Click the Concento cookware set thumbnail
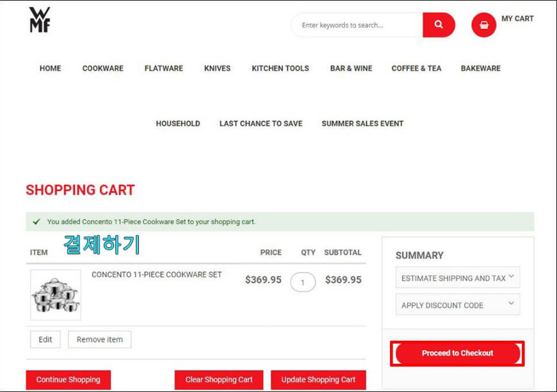This screenshot has width=557, height=392. pyautogui.click(x=56, y=295)
